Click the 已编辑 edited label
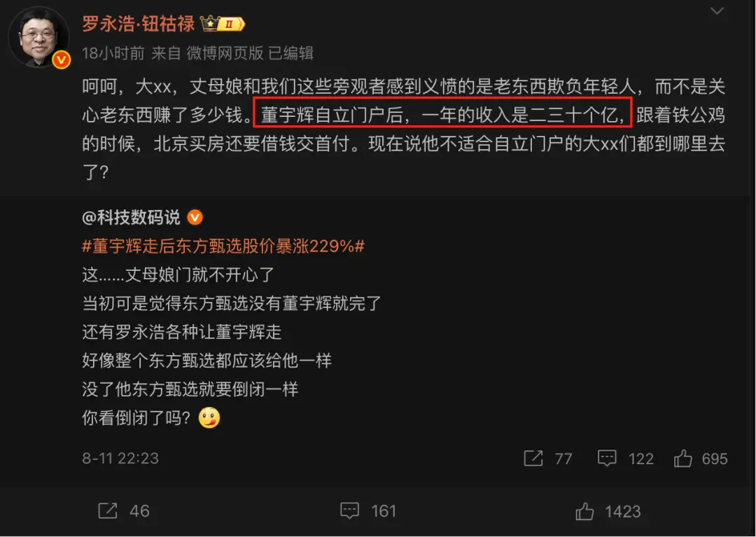The image size is (756, 537). click(290, 53)
